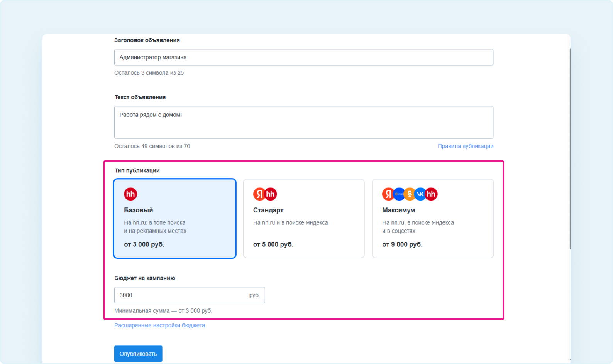Click the hh logo in Максимум card

431,194
